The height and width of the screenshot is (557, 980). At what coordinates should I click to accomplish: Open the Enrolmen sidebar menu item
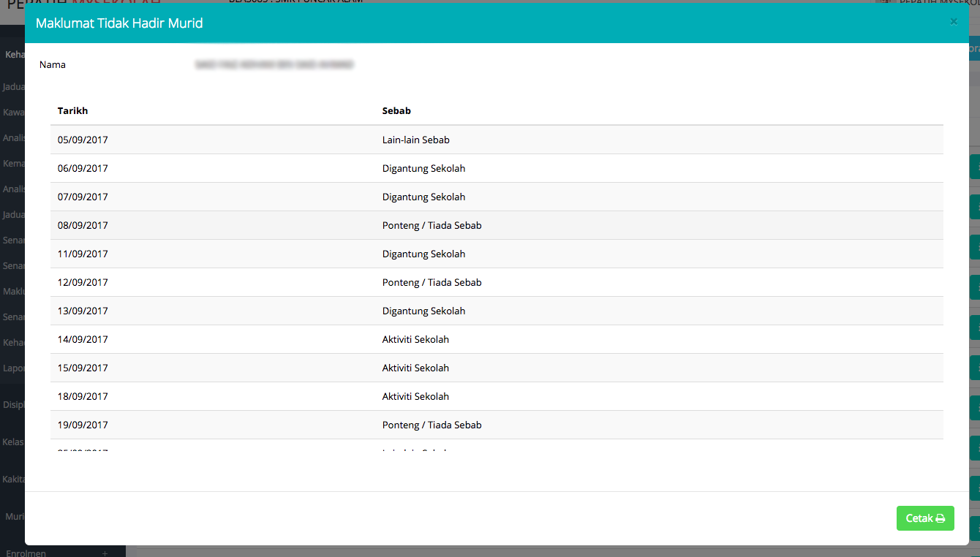click(26, 553)
